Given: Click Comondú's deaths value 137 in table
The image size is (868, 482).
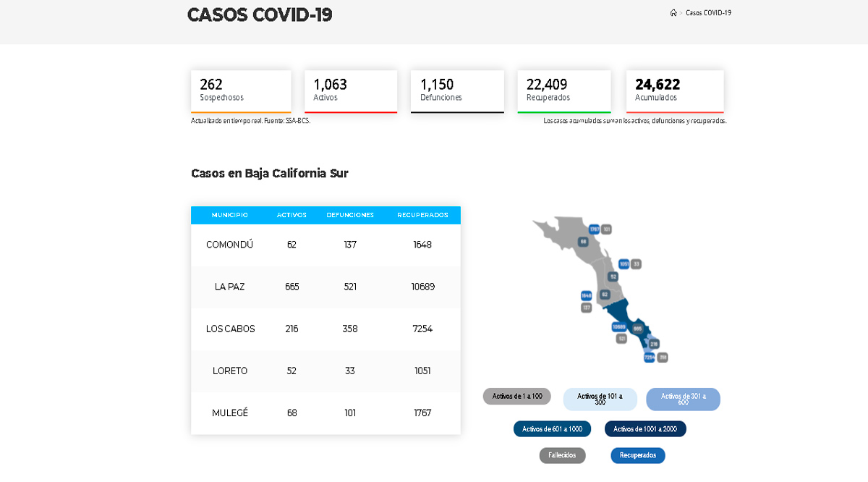Looking at the screenshot, I should 350,245.
